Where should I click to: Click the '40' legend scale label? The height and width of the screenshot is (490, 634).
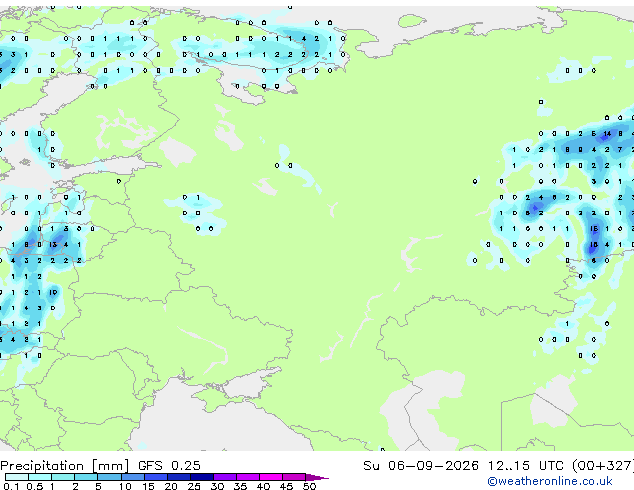(263, 486)
